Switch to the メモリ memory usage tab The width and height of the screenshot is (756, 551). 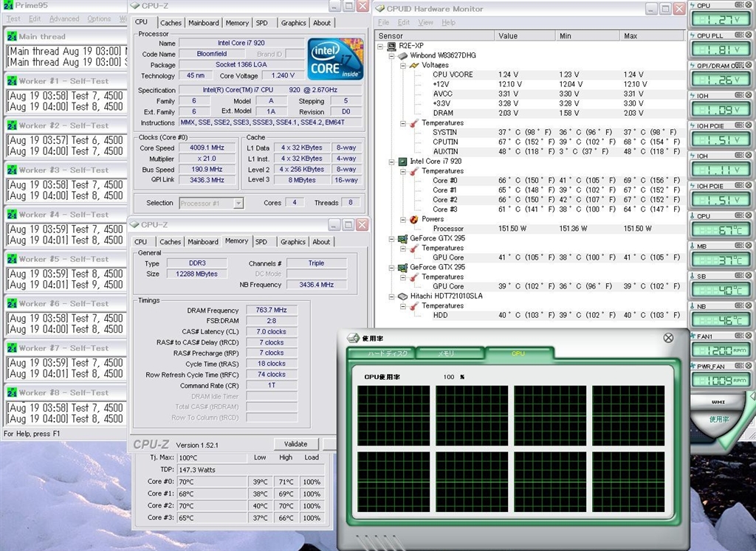coord(446,354)
